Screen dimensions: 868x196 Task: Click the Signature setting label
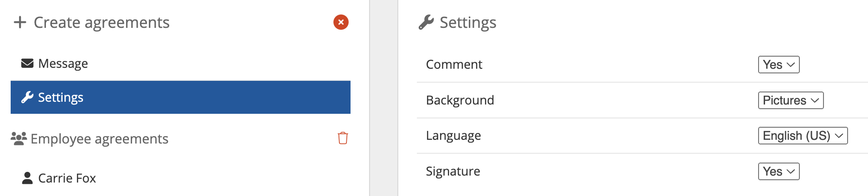pos(453,171)
